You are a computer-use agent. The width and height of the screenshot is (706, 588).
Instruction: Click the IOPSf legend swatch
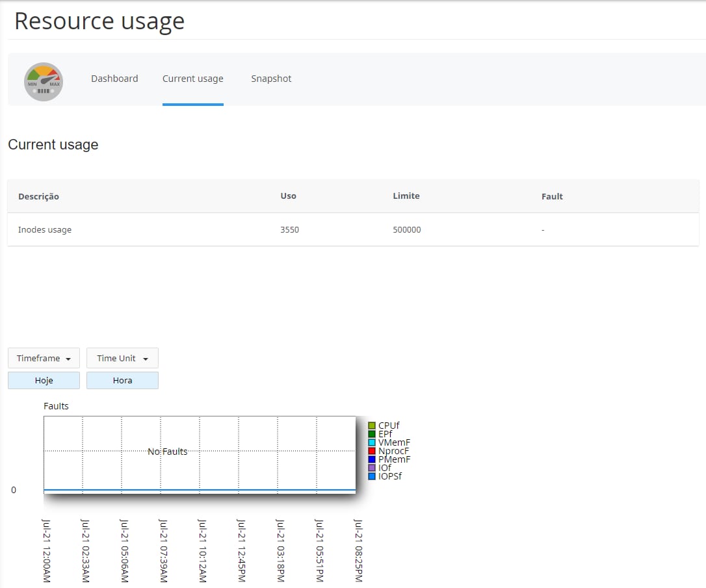point(372,476)
